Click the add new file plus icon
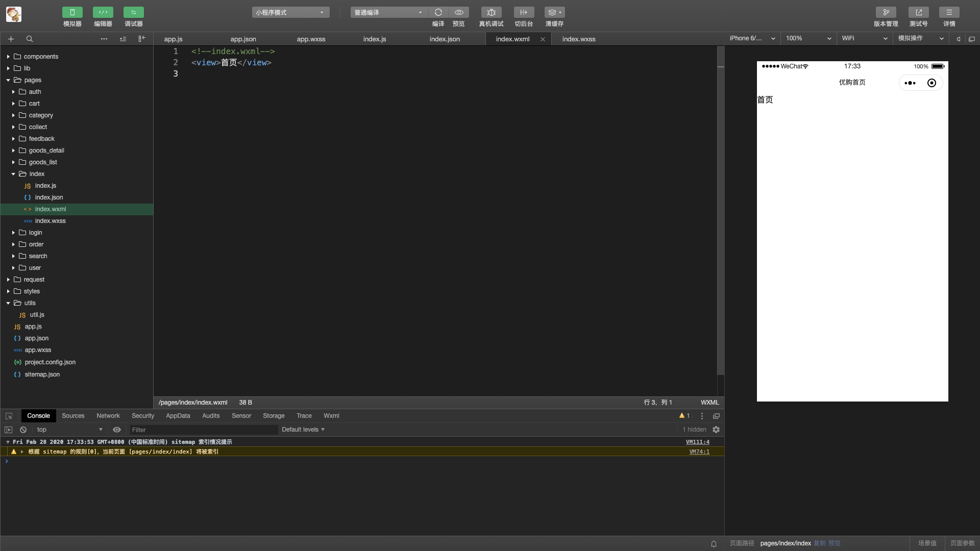 point(11,39)
